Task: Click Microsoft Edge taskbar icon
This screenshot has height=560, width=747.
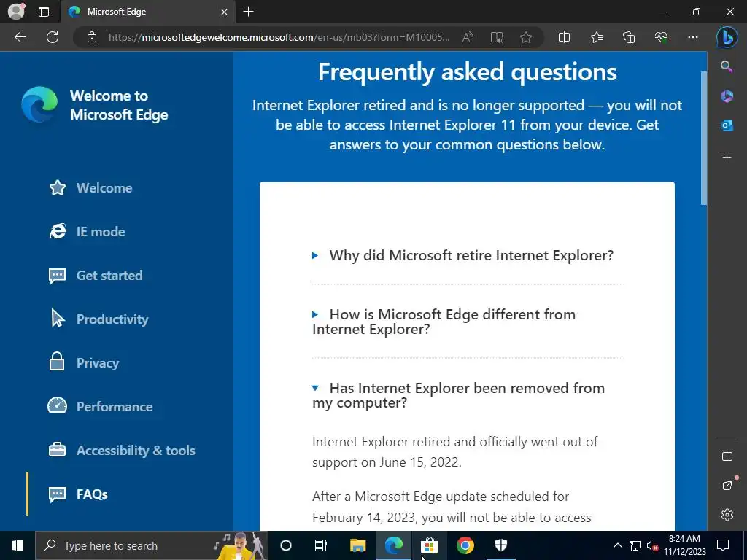Action: click(x=393, y=545)
